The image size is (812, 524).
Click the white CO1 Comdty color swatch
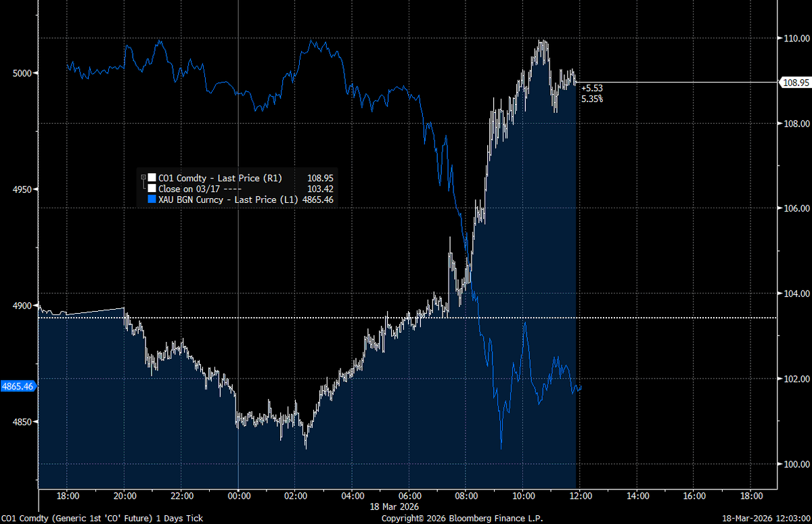pyautogui.click(x=152, y=178)
